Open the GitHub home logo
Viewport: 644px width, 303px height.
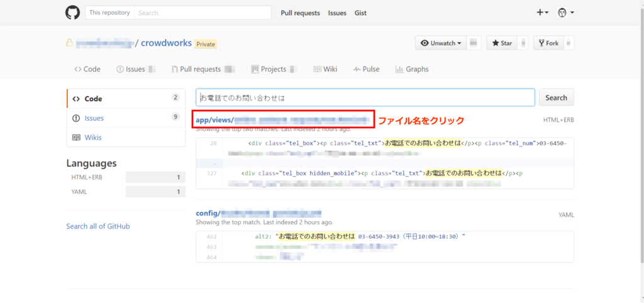73,13
